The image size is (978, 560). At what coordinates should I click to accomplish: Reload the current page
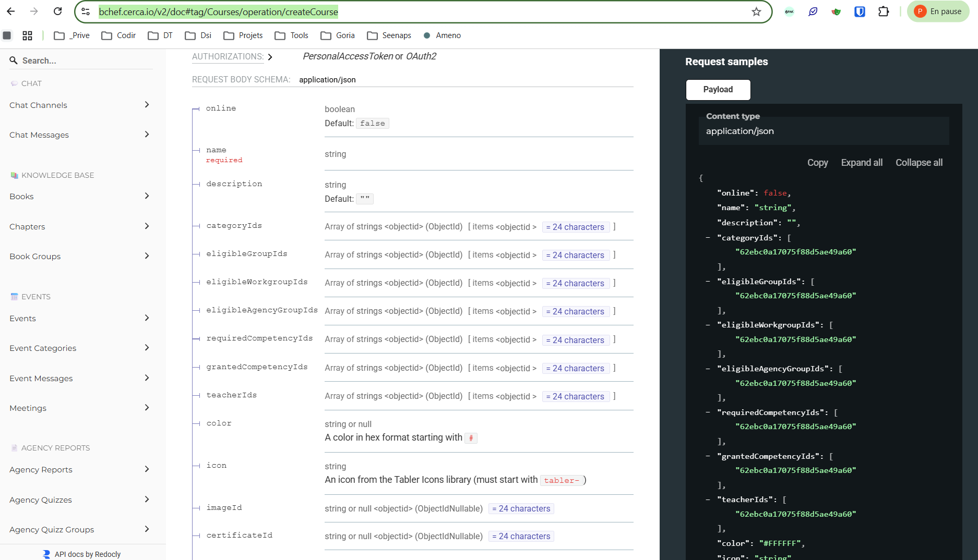[58, 11]
